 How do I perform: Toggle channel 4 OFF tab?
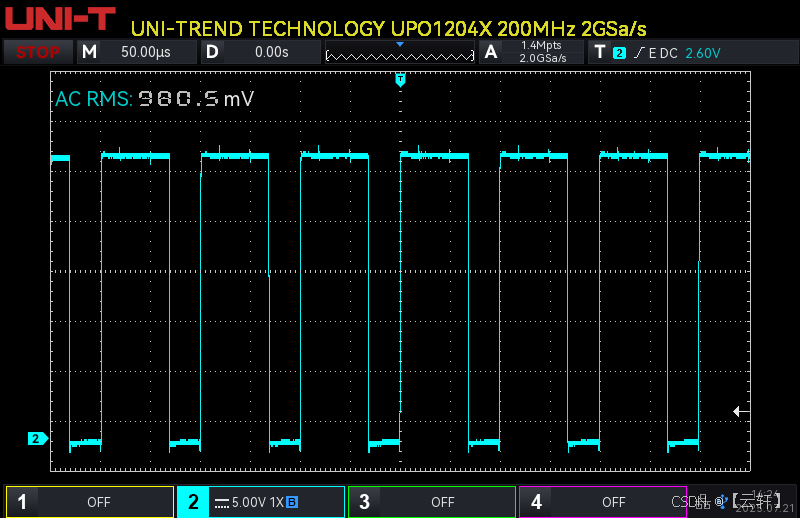point(603,502)
